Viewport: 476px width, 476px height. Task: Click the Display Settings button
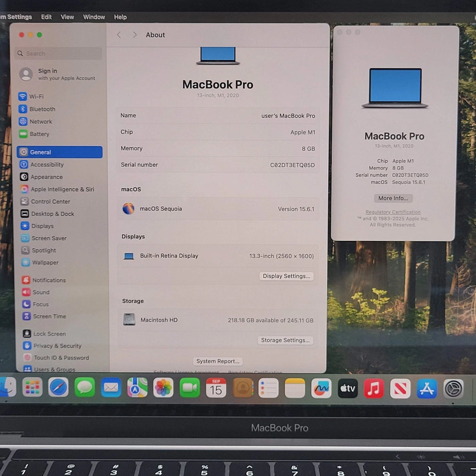coord(286,276)
